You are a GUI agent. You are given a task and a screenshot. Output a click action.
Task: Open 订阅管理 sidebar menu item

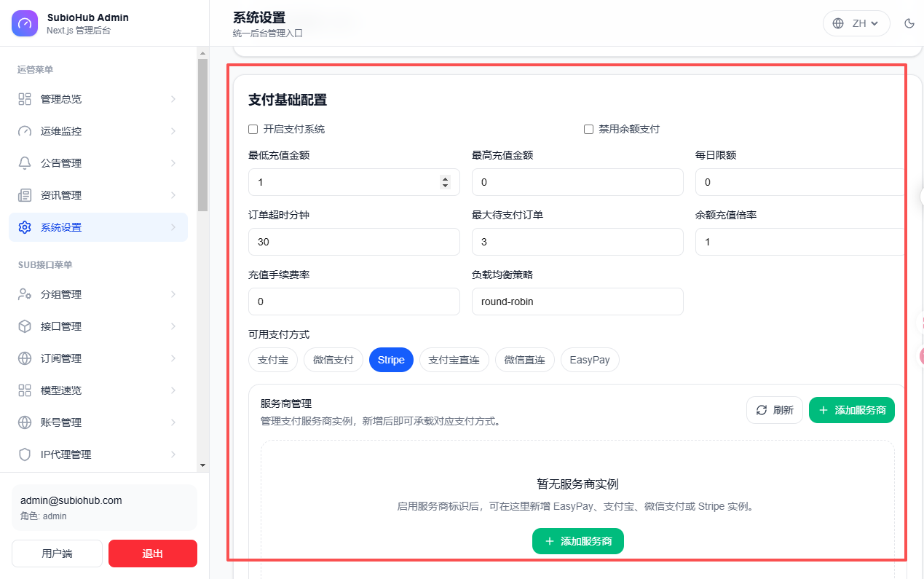(x=98, y=358)
